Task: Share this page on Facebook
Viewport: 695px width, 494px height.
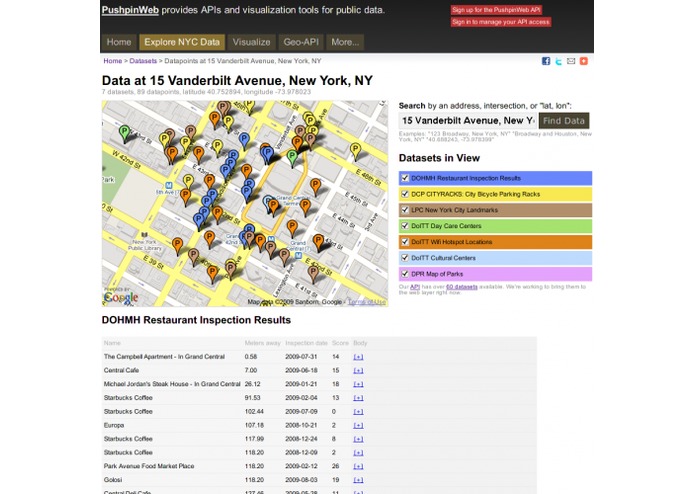Action: 546,61
